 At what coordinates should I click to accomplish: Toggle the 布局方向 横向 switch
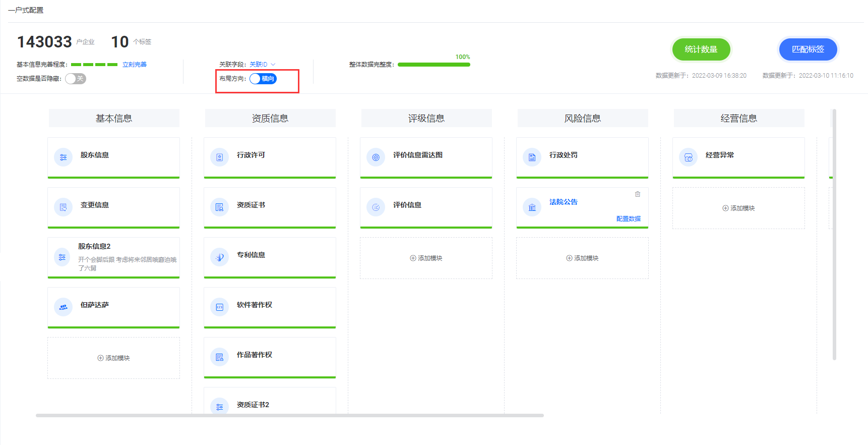263,79
